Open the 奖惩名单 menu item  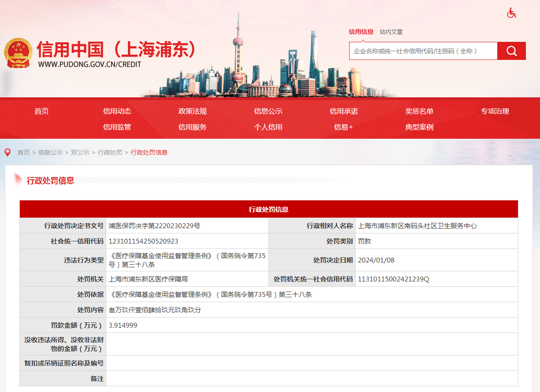[419, 111]
